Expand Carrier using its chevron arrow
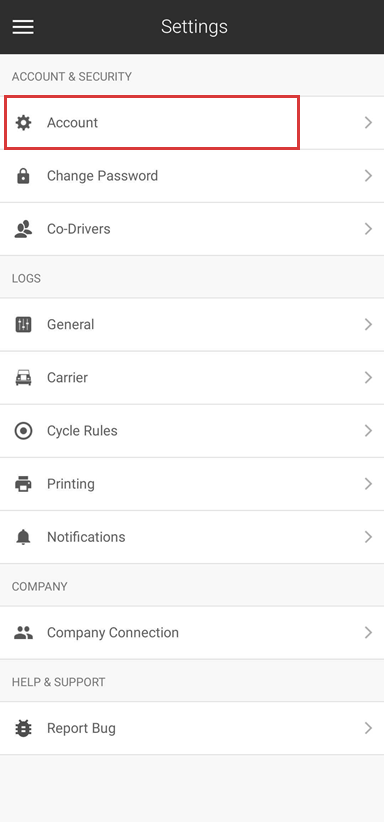385x822 pixels. coord(368,378)
